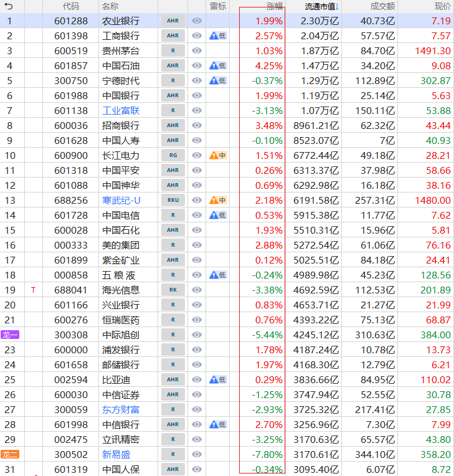This screenshot has height=476, width=454.
Task: Click AHR tag for 招商银行
Action: (173, 125)
